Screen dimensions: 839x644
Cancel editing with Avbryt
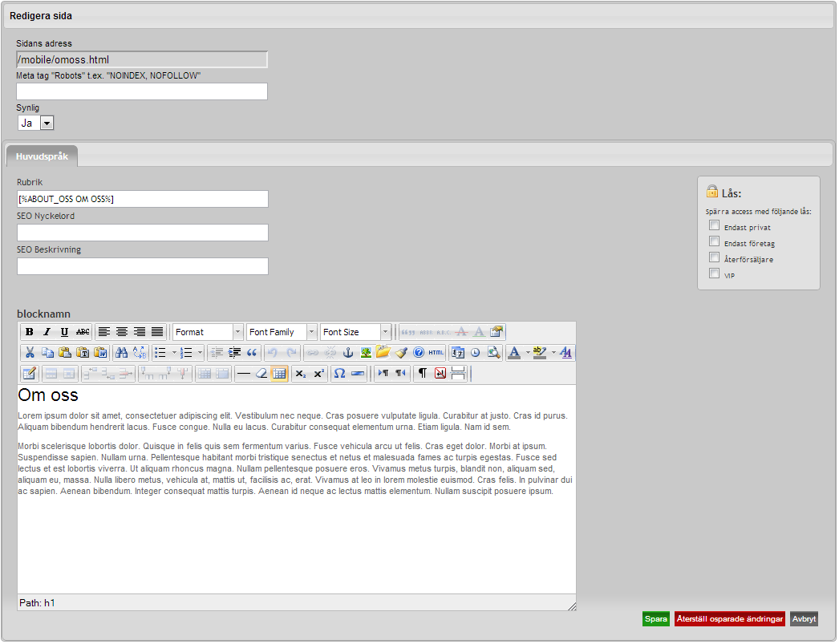[805, 619]
